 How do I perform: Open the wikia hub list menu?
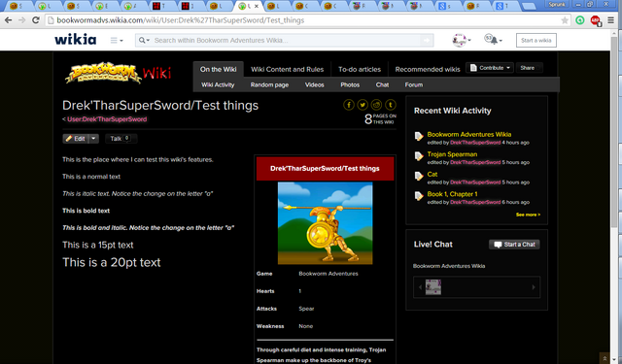[x=117, y=40]
